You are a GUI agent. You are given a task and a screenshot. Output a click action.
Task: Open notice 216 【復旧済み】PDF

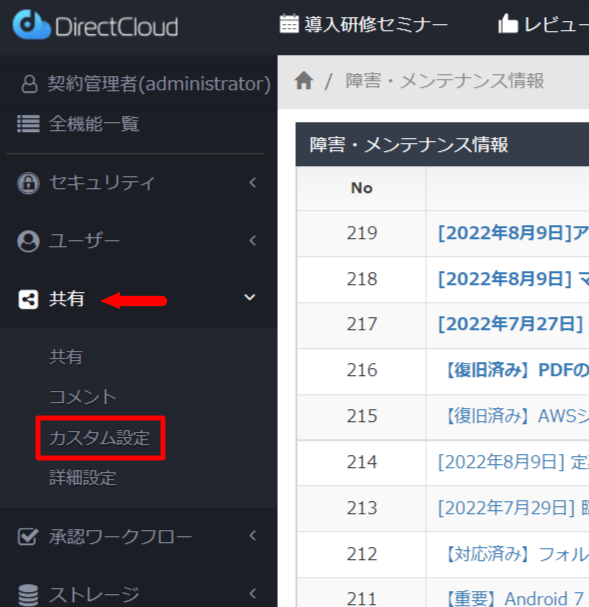[515, 370]
